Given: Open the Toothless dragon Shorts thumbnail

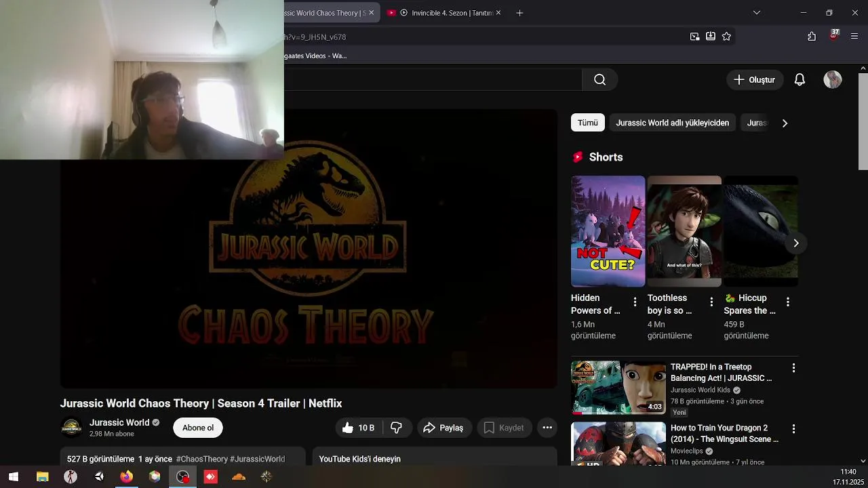Looking at the screenshot, I should pyautogui.click(x=761, y=231).
